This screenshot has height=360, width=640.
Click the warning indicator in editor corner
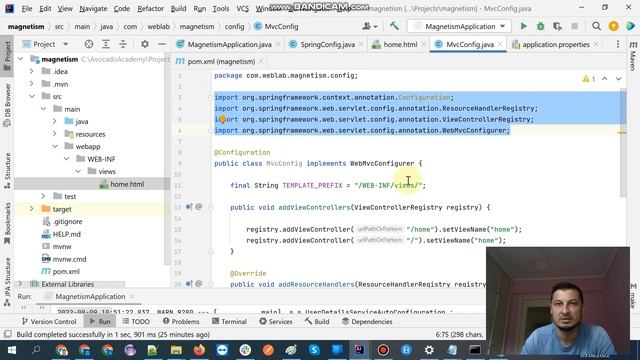pos(589,79)
